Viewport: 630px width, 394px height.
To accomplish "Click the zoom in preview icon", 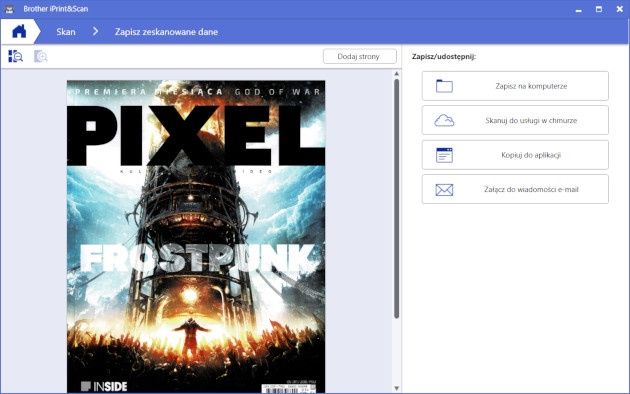I will coord(41,56).
